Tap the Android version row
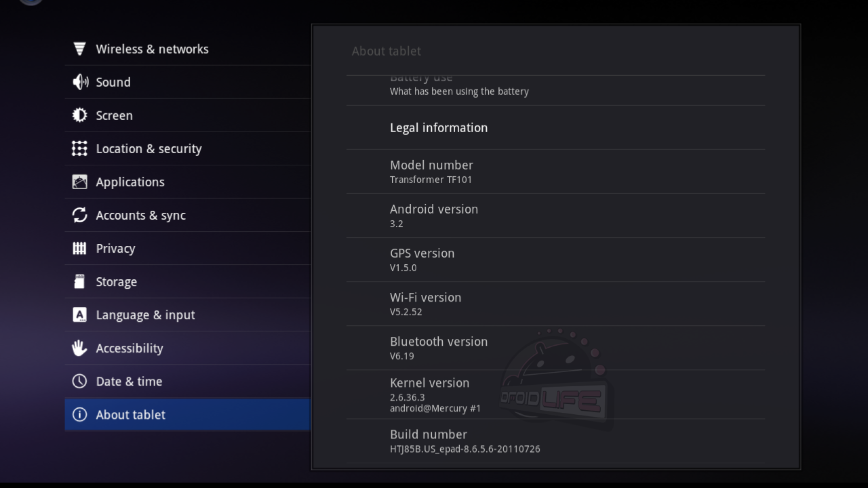 click(x=555, y=216)
